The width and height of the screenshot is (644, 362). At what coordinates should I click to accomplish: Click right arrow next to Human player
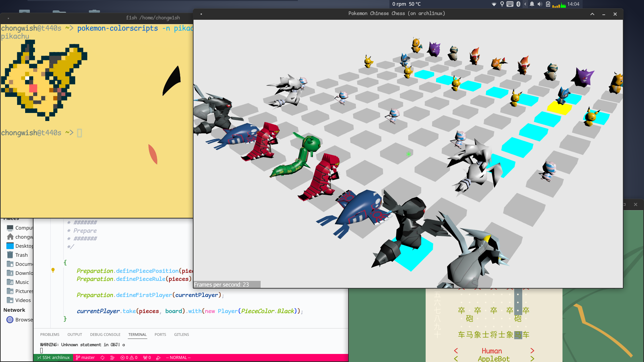tap(532, 351)
